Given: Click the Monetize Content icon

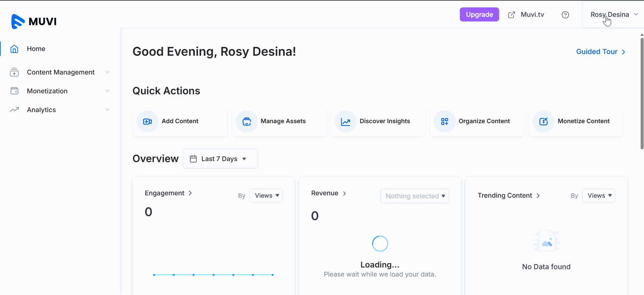Looking at the screenshot, I should [543, 121].
